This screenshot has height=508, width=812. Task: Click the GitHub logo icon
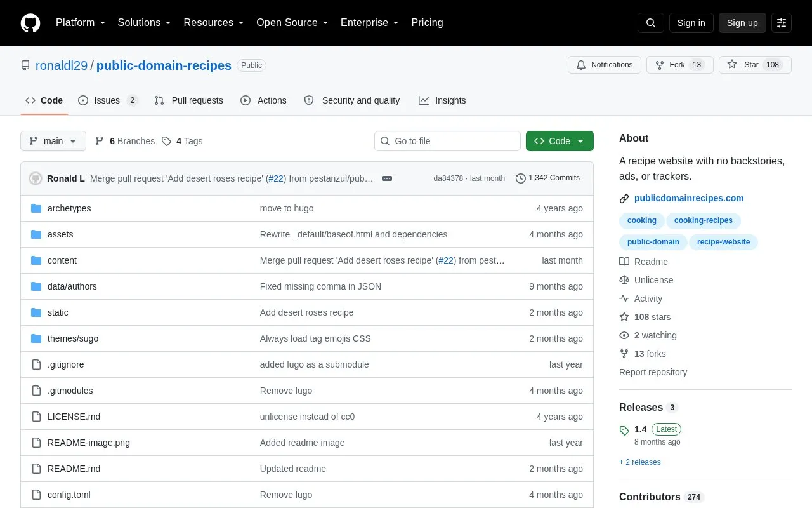point(30,23)
